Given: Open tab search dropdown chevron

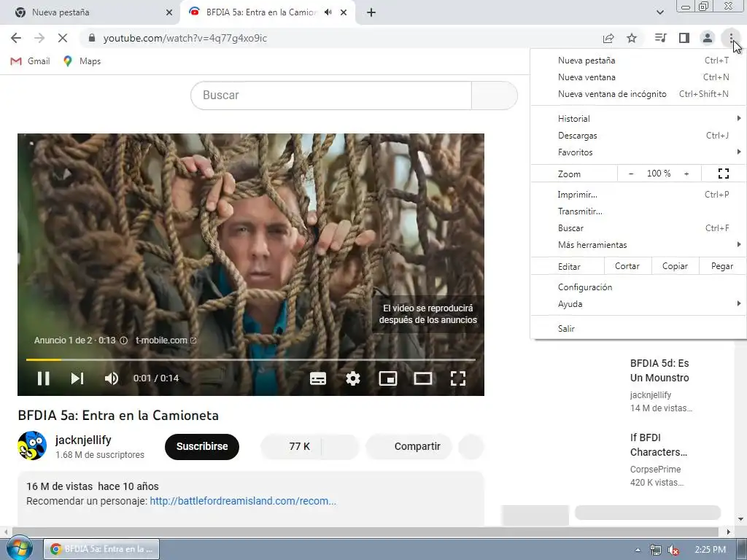Looking at the screenshot, I should point(659,12).
